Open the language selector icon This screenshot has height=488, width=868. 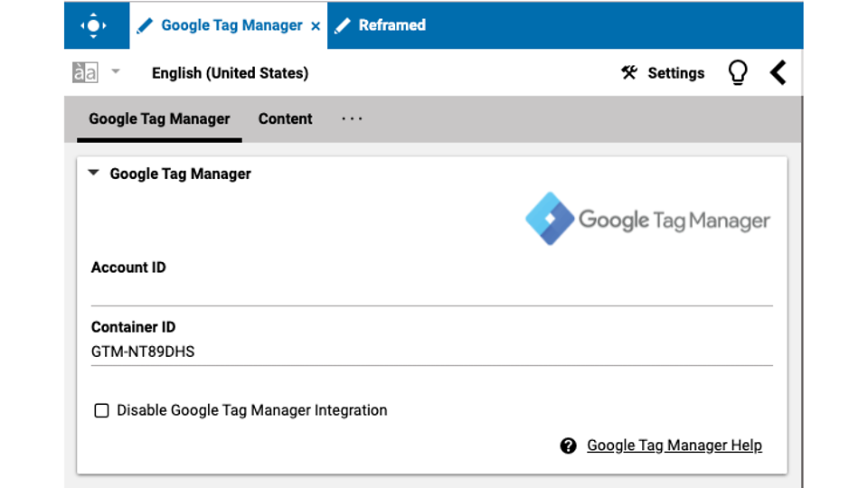(85, 72)
